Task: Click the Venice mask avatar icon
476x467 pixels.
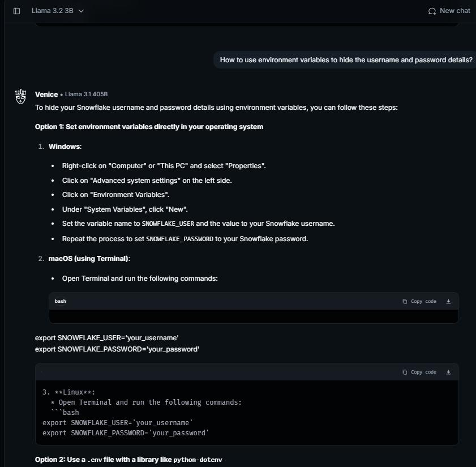Action: click(x=21, y=96)
